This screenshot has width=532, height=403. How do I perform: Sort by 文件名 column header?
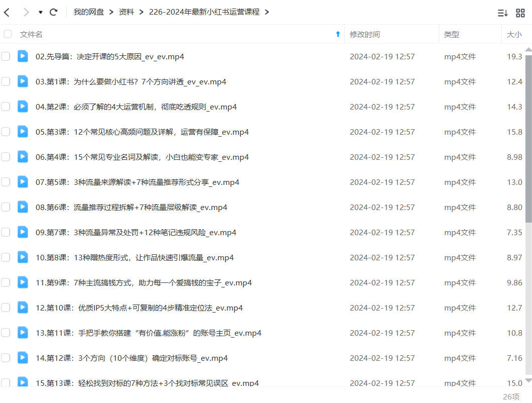coord(31,34)
